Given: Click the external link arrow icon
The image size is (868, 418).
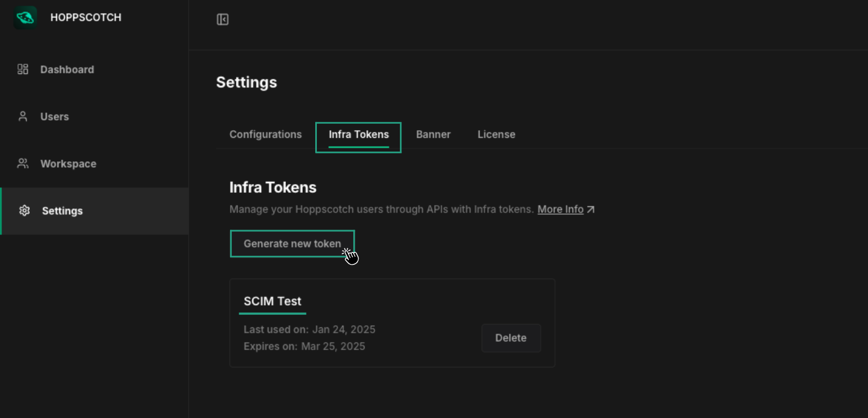Looking at the screenshot, I should (591, 210).
